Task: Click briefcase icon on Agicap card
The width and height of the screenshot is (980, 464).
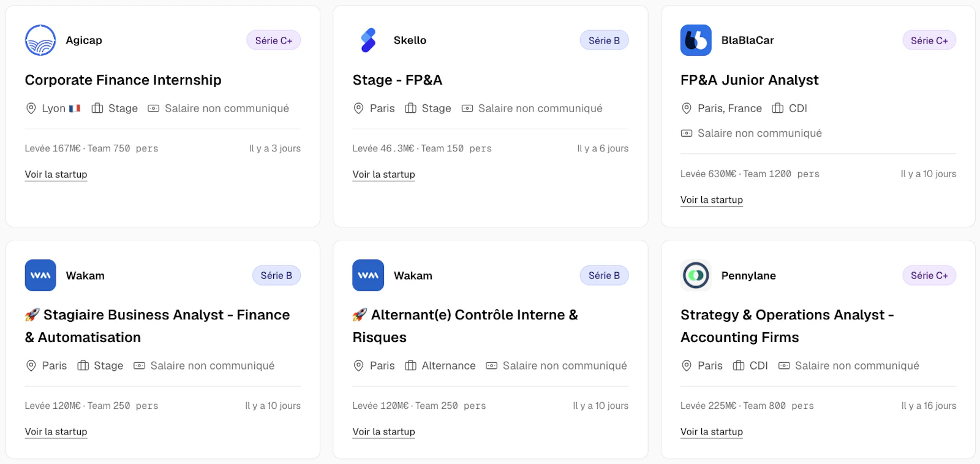Action: click(x=97, y=108)
